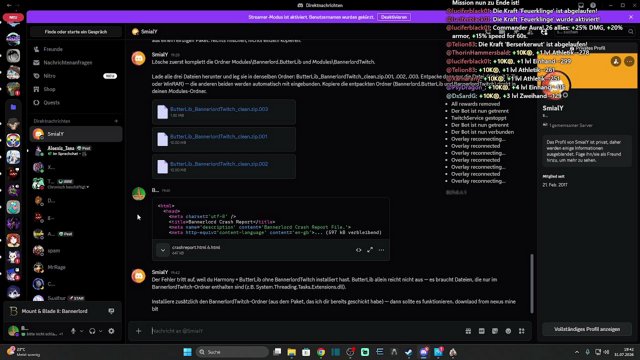The image size is (640, 360).
Task: Open microphone input options dropdown
Action: point(81,331)
